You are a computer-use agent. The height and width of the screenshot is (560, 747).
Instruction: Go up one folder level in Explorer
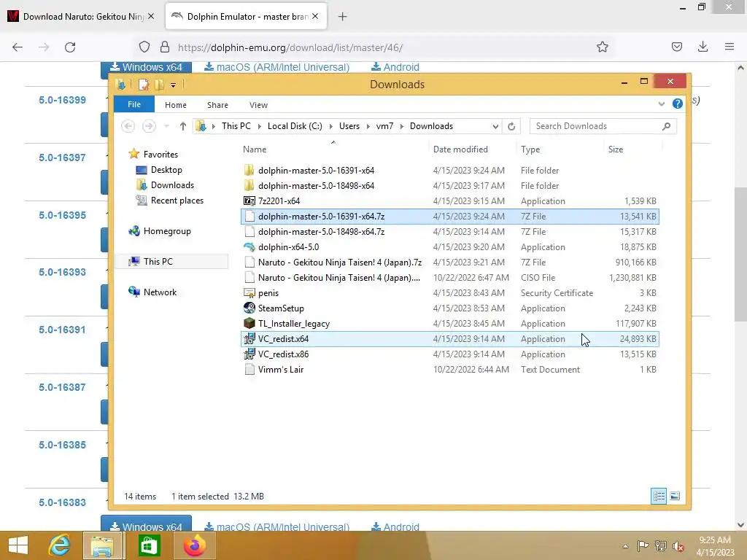click(x=182, y=126)
